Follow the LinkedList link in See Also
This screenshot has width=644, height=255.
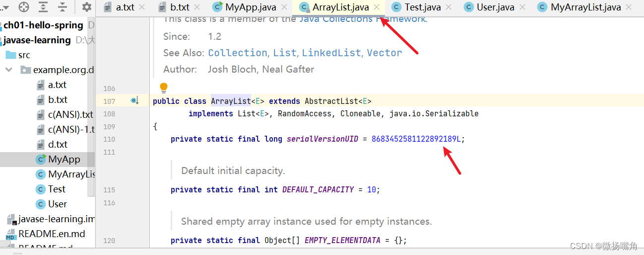(x=331, y=53)
